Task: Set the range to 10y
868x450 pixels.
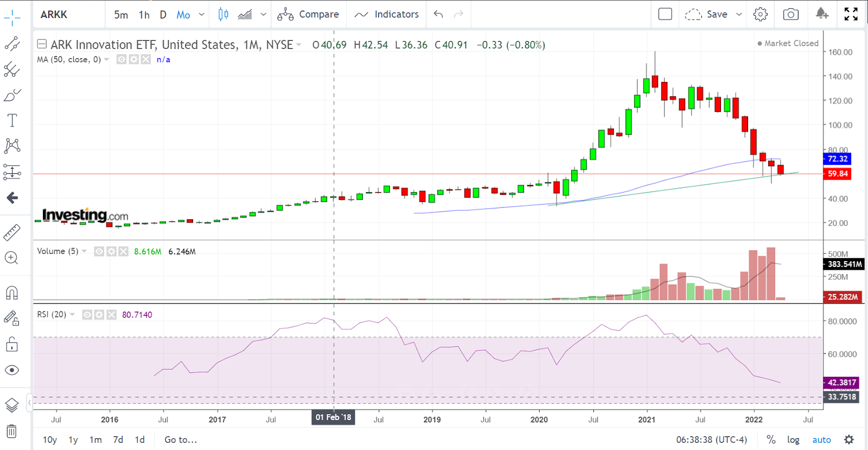Action: (x=50, y=440)
